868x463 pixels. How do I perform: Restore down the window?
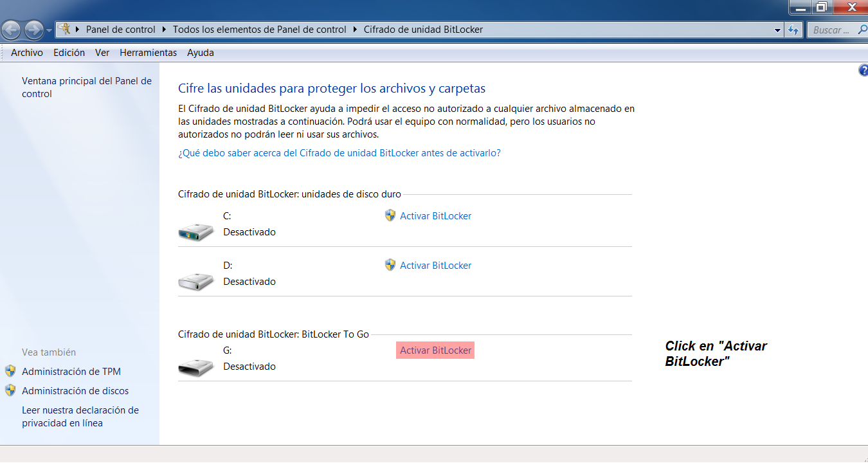tap(821, 7)
